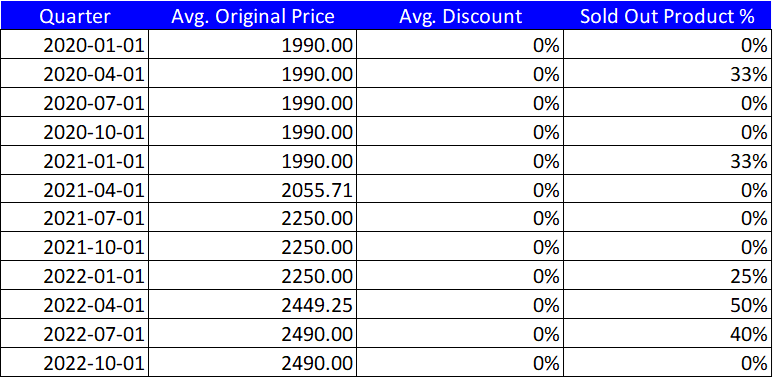This screenshot has height=378, width=773.
Task: Select original price cell for 2022-10-01
Action: point(252,363)
